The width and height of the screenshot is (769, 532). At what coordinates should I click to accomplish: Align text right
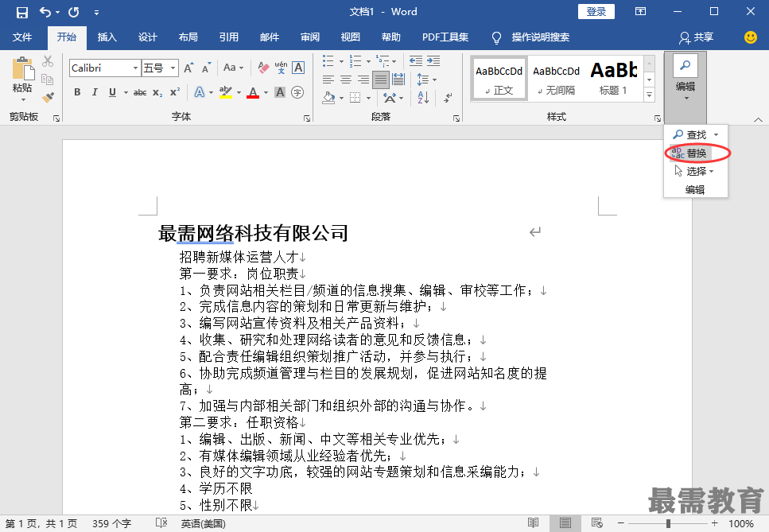click(363, 80)
